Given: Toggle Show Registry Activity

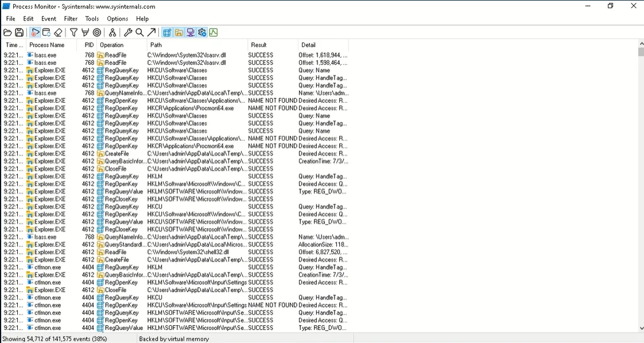Looking at the screenshot, I should coord(167,33).
